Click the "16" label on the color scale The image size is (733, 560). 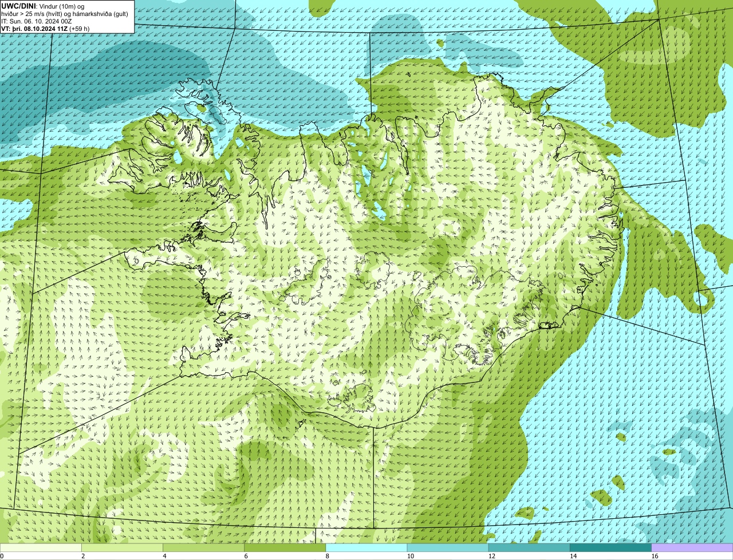(x=655, y=556)
